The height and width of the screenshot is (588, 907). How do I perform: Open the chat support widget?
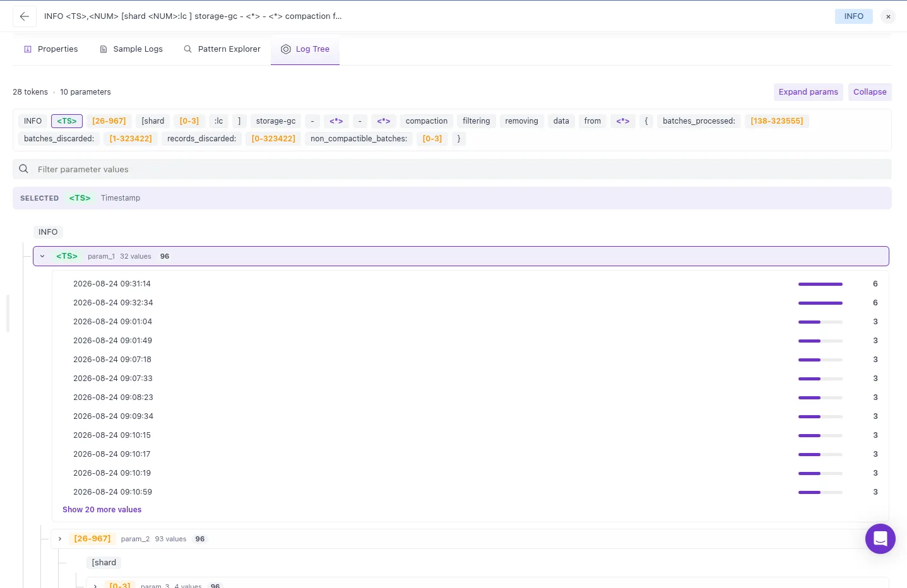880,539
